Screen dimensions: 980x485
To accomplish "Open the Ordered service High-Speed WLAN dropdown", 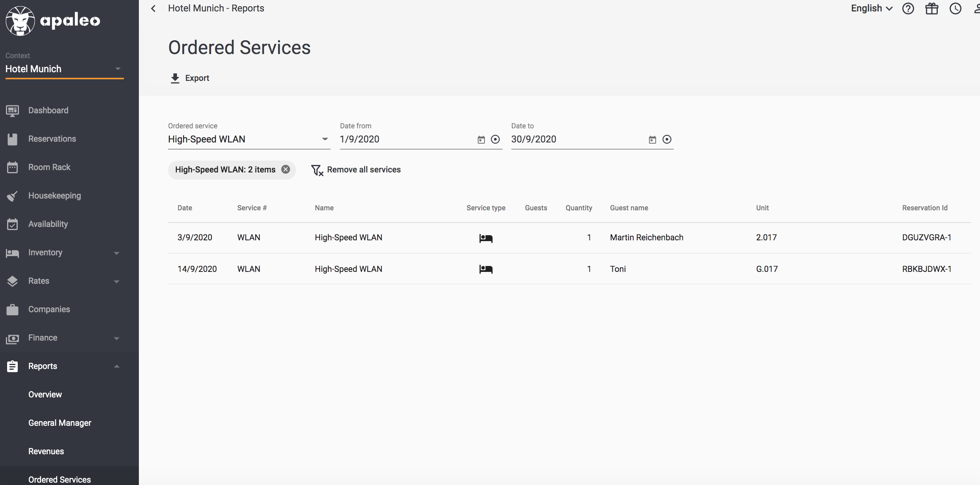I will tap(249, 139).
